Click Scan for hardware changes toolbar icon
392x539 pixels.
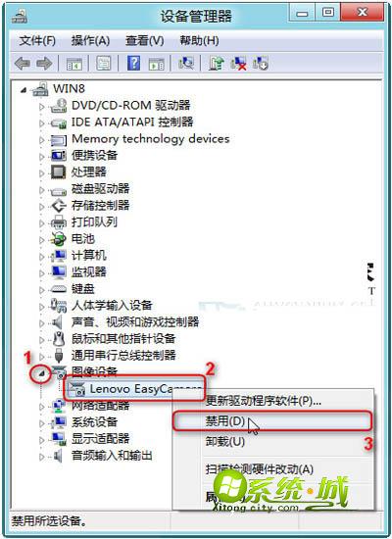tap(186, 64)
